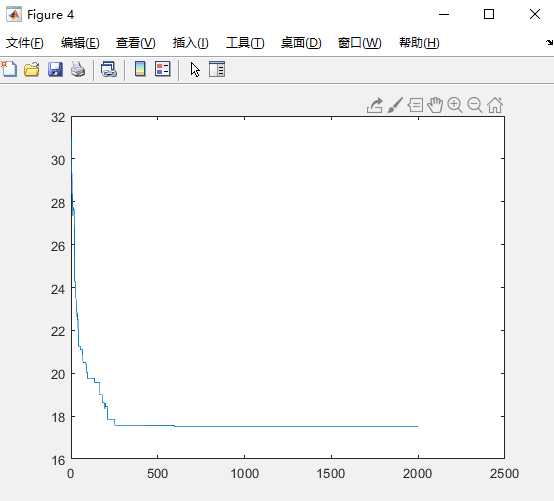This screenshot has width=554, height=501.
Task: Activate the zoom out magnifier
Action: 475,105
